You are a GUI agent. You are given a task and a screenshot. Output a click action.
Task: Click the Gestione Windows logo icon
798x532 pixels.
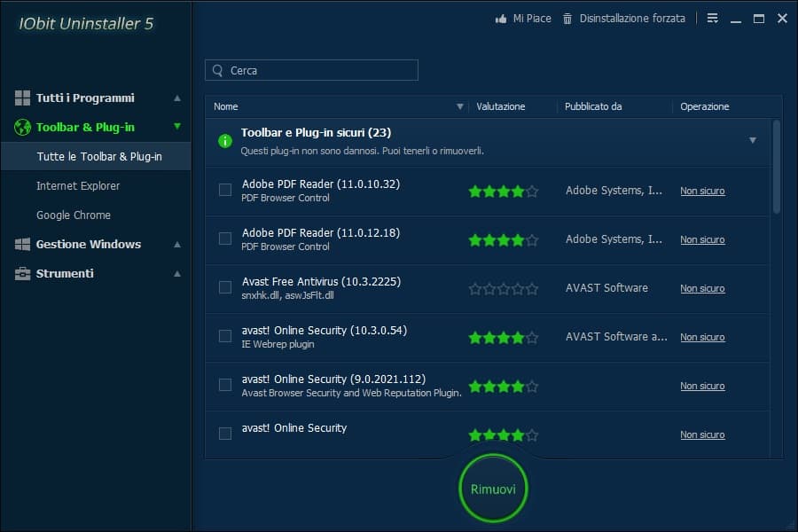[x=22, y=245]
